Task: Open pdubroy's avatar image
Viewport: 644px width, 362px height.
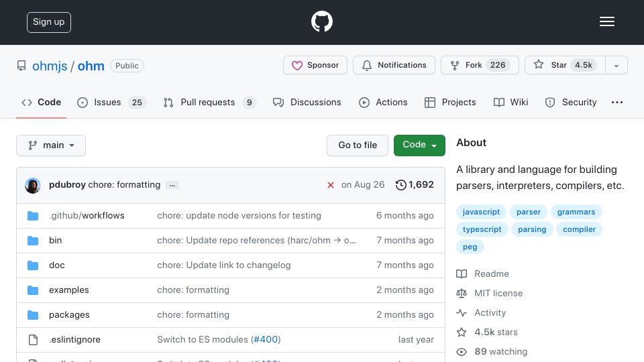Action: tap(33, 186)
